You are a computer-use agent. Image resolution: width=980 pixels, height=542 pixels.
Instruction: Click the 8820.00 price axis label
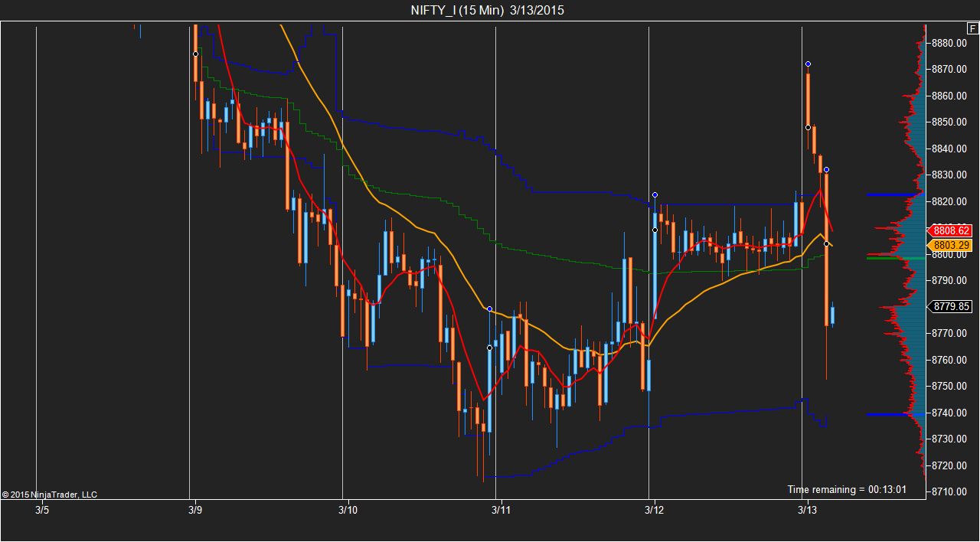coord(951,201)
